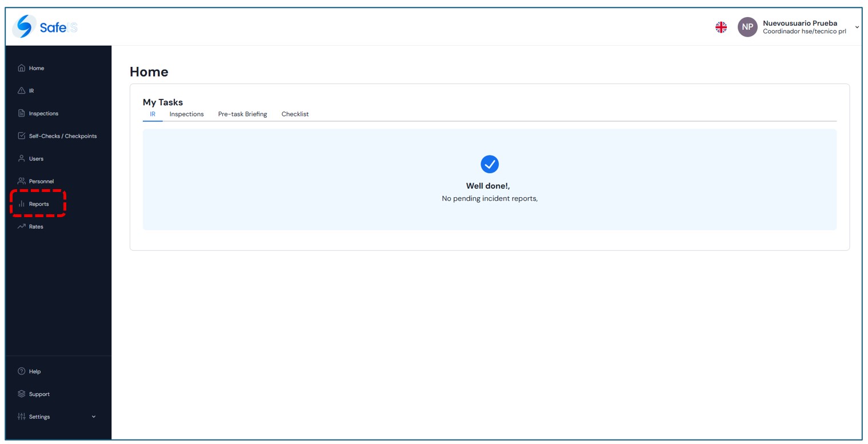Click the Self-Checks checkbox icon in sidebar
868x444 pixels.
[22, 136]
